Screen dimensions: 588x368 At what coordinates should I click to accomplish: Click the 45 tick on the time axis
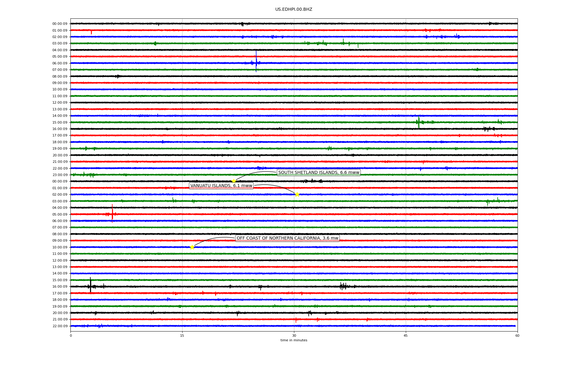(406, 335)
